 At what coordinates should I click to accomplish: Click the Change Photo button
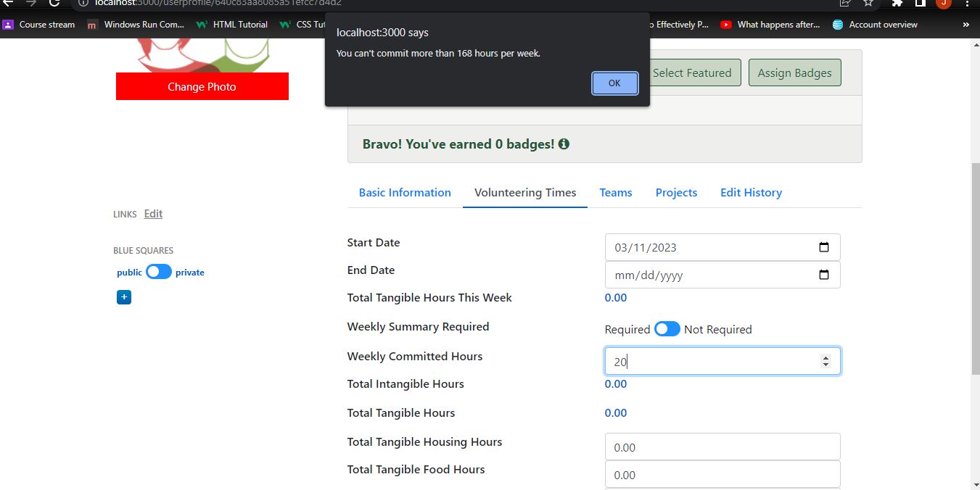pyautogui.click(x=202, y=86)
